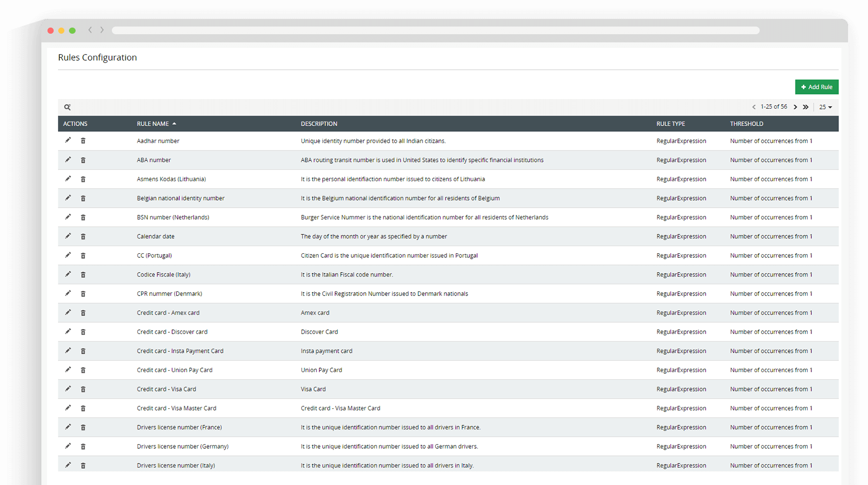This screenshot has width=868, height=485.
Task: Delete the BSN number (Netherlands) rule
Action: (83, 217)
